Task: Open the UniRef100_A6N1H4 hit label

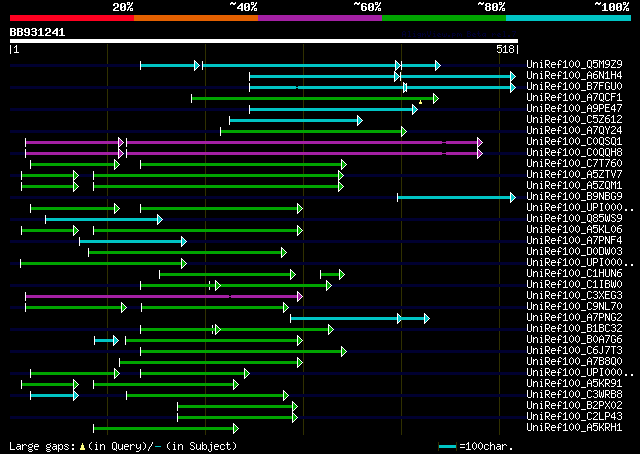Action: coord(574,75)
